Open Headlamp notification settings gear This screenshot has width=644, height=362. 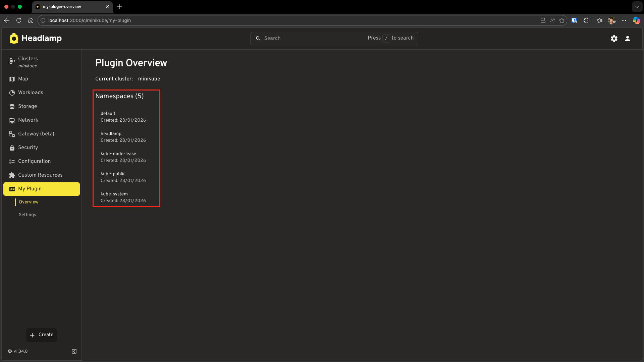click(614, 38)
